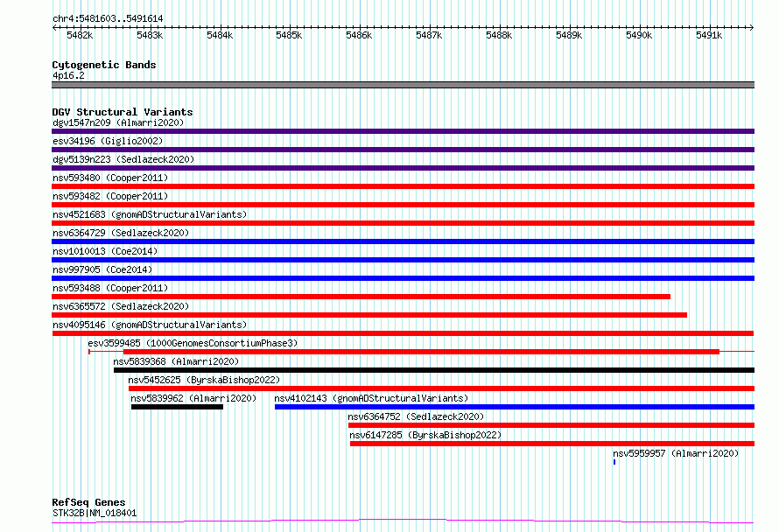Click the 5487k ruler tick label
This screenshot has height=532, width=779.
429,35
